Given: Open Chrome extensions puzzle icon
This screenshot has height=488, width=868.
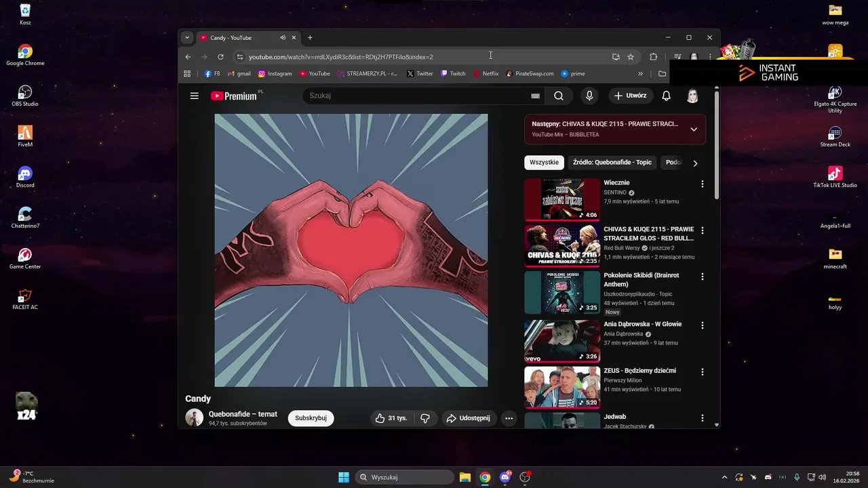Looking at the screenshot, I should (654, 57).
